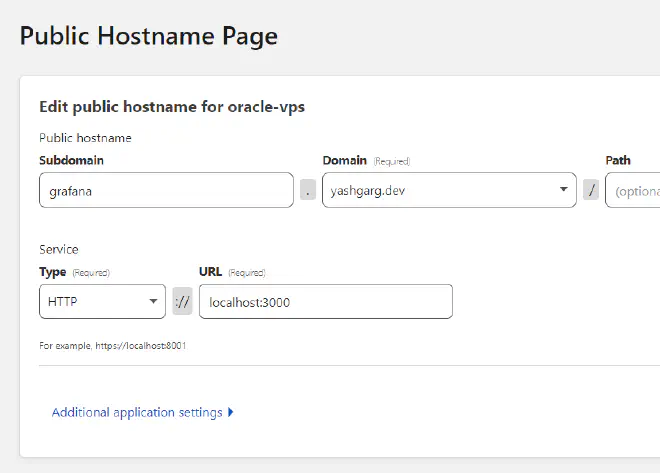660x473 pixels.
Task: Click the Edit public hostname for oracle-vps heading
Action: click(171, 107)
